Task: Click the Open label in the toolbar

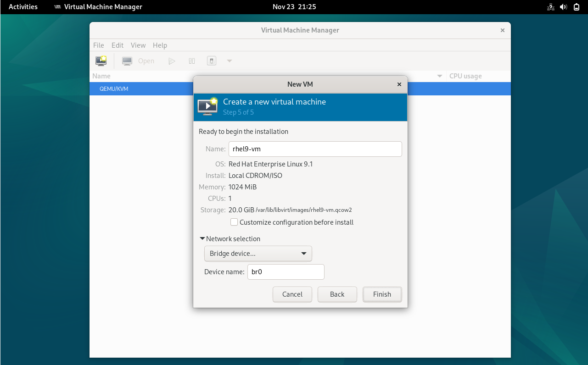Action: [x=146, y=61]
